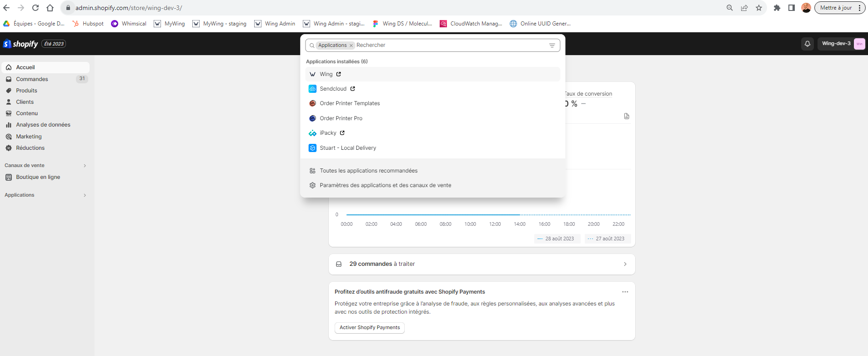
Task: Click Activer Shopify Payments button
Action: [370, 328]
